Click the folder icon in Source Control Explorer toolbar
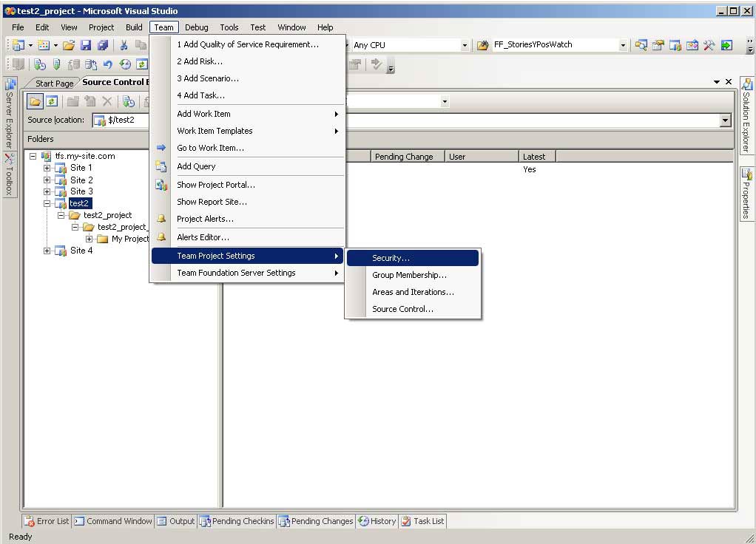 coord(35,102)
